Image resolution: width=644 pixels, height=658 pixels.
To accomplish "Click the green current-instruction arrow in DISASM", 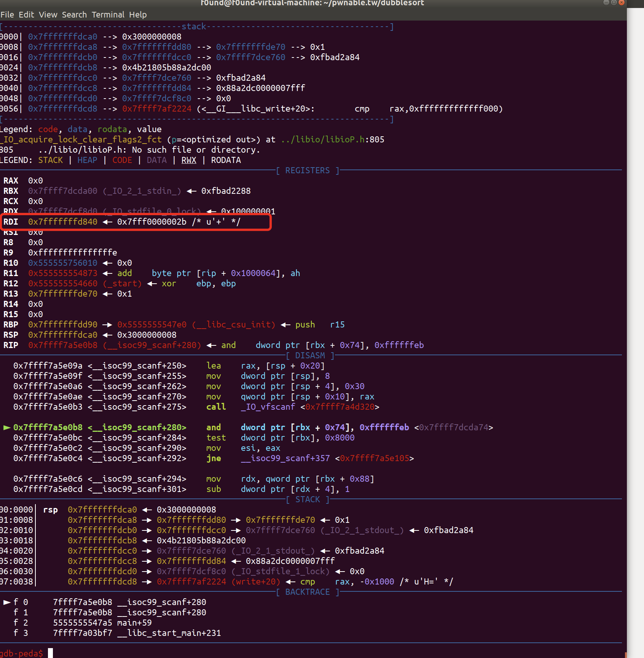I will pos(7,427).
